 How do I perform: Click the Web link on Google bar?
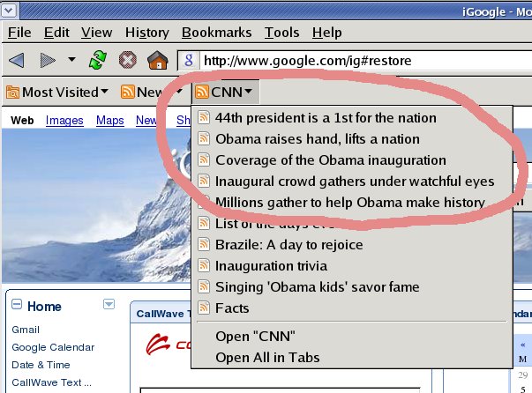click(22, 120)
